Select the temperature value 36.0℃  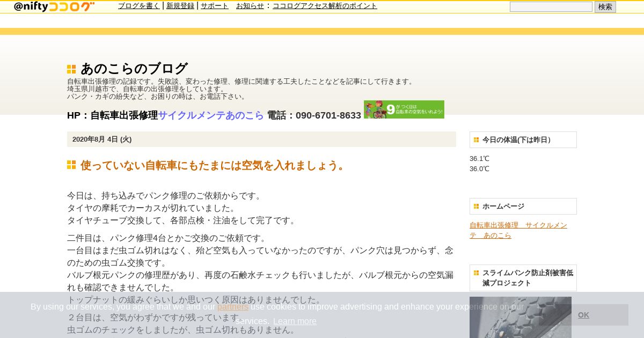pyautogui.click(x=479, y=169)
